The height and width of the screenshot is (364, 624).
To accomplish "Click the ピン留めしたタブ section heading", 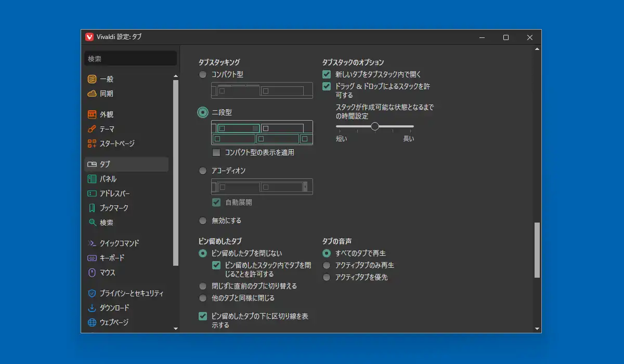I will coord(220,241).
